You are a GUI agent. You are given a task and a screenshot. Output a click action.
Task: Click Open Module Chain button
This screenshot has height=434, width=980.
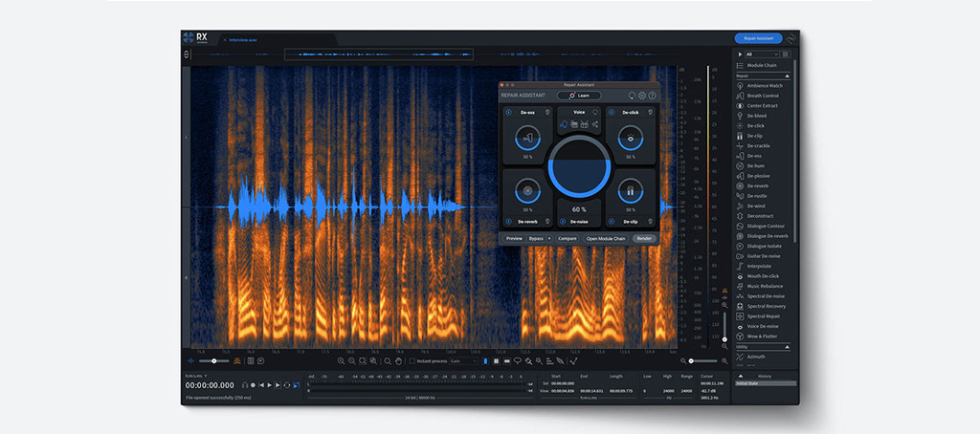606,239
